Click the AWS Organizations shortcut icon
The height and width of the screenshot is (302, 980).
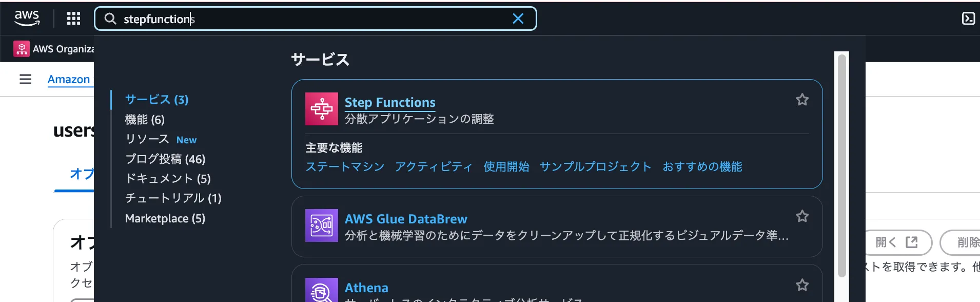tap(22, 49)
